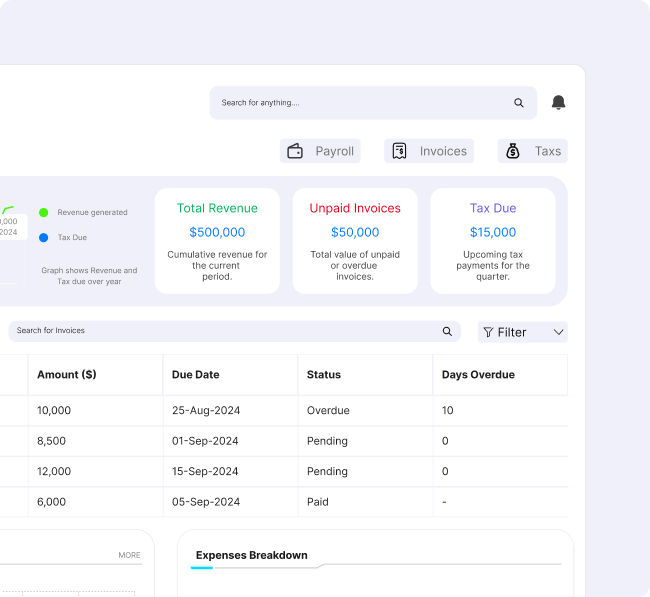Image resolution: width=650 pixels, height=597 pixels.
Task: Open the Unpaid Invoices card
Action: point(355,241)
